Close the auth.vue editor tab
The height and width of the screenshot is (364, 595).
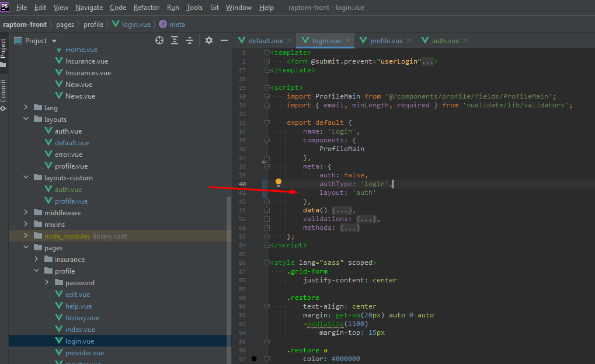[x=465, y=40]
